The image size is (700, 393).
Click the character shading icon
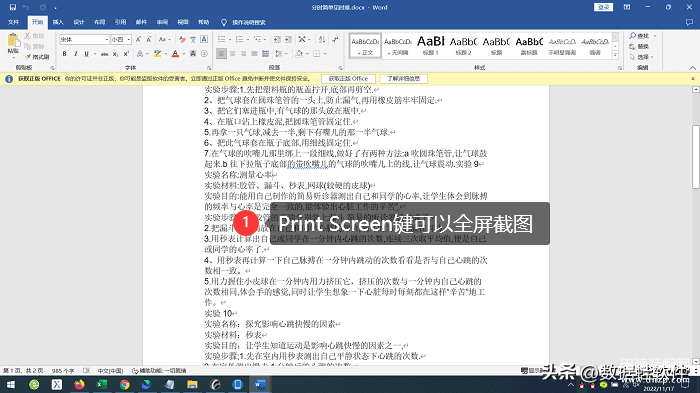pos(193,54)
